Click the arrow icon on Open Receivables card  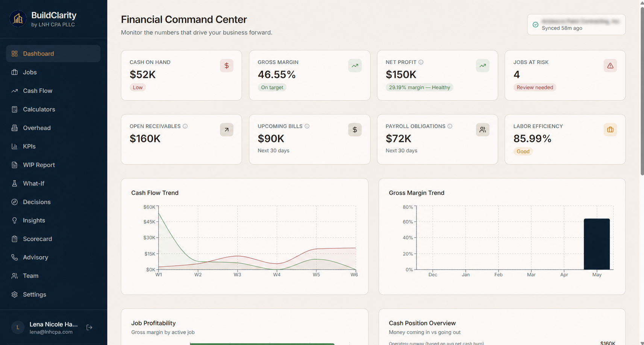click(x=227, y=130)
